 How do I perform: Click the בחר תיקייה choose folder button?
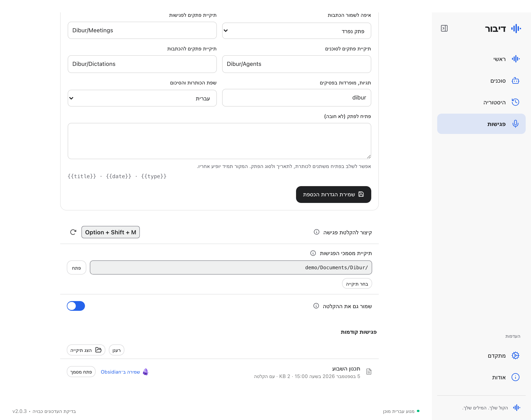357,284
